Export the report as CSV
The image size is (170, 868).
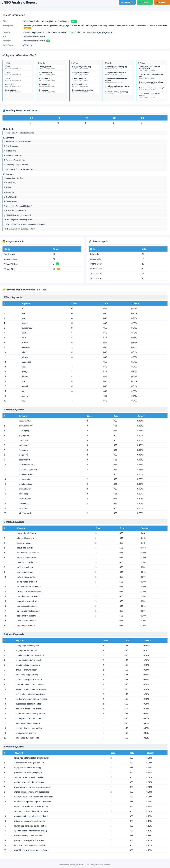coord(145,2)
